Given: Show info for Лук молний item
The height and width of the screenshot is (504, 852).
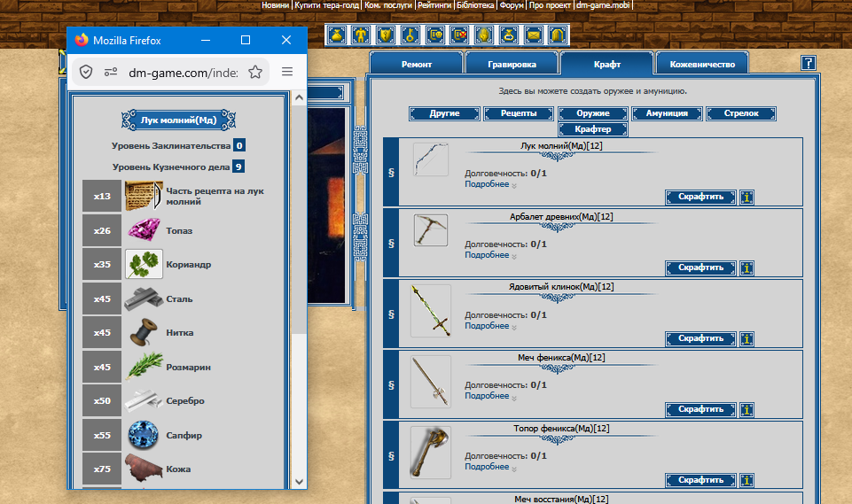Looking at the screenshot, I should click(747, 198).
